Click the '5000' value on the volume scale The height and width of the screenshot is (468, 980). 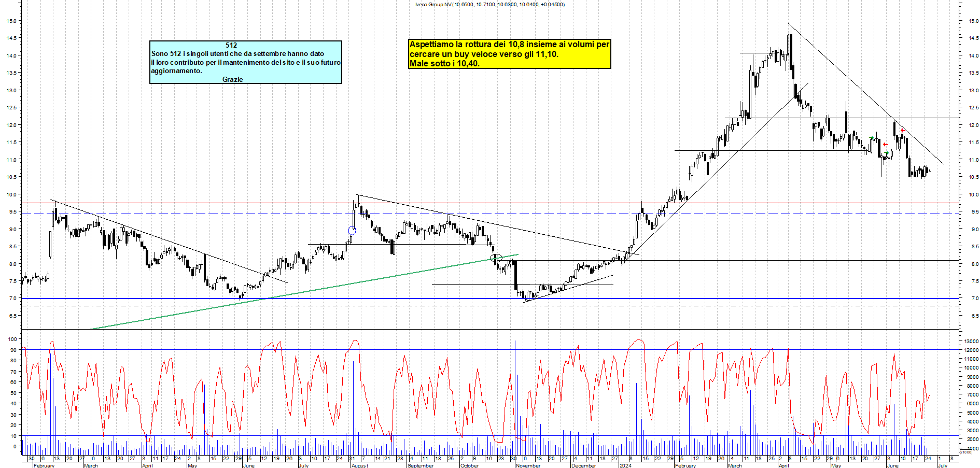(972, 413)
